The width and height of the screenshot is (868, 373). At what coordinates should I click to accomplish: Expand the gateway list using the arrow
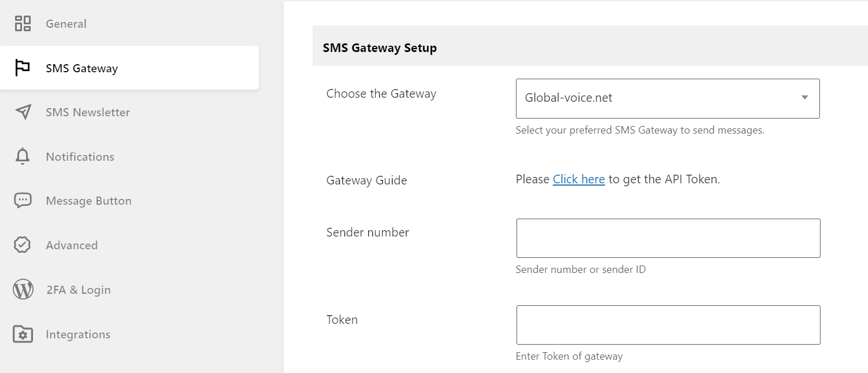point(804,98)
